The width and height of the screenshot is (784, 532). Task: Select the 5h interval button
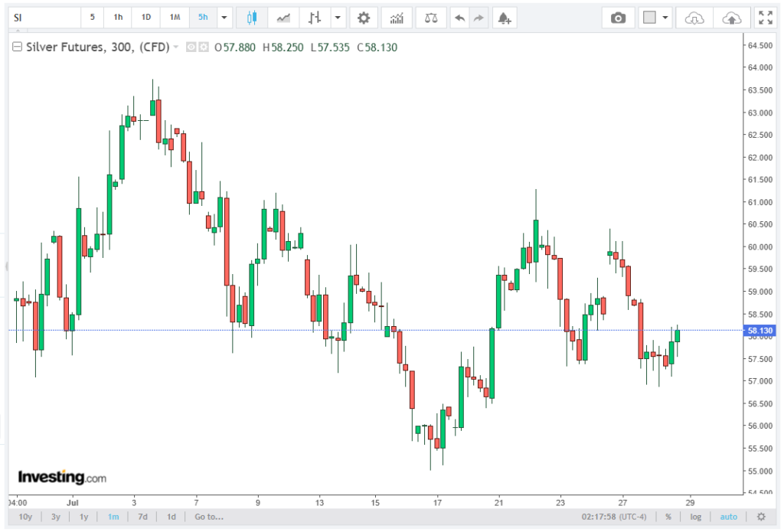coord(203,18)
